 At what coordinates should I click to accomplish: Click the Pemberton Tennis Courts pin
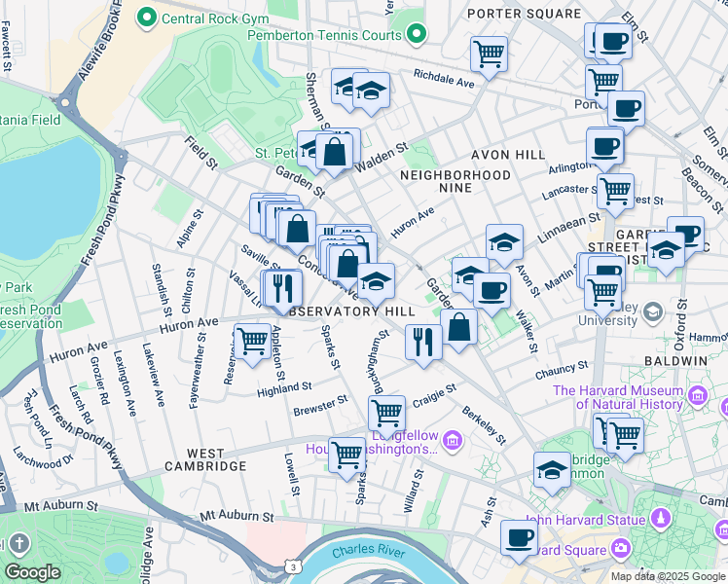[417, 33]
